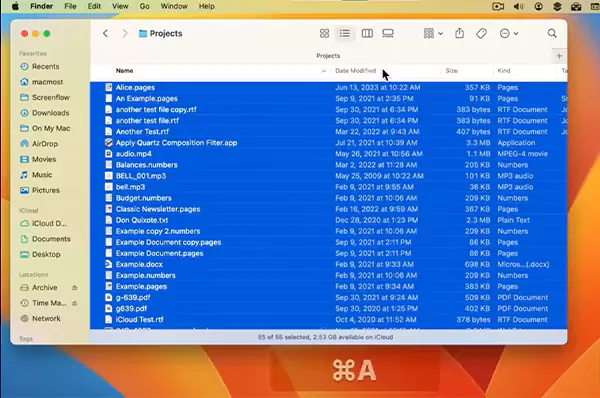
Task: Switch to list view in toolbar
Action: pyautogui.click(x=345, y=34)
